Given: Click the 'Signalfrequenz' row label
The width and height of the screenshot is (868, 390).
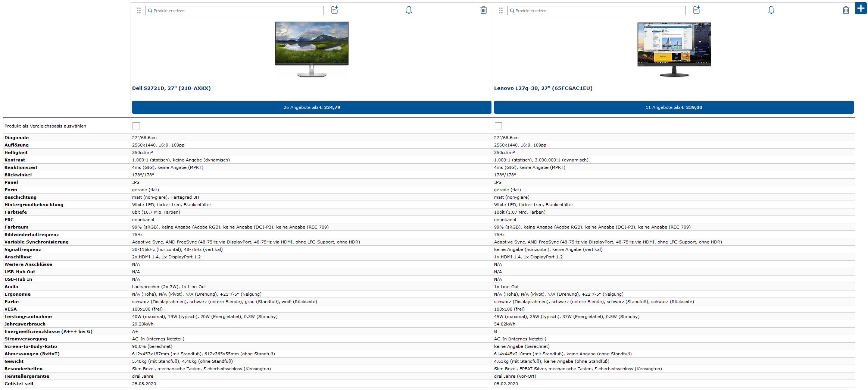Looking at the screenshot, I should 23,249.
